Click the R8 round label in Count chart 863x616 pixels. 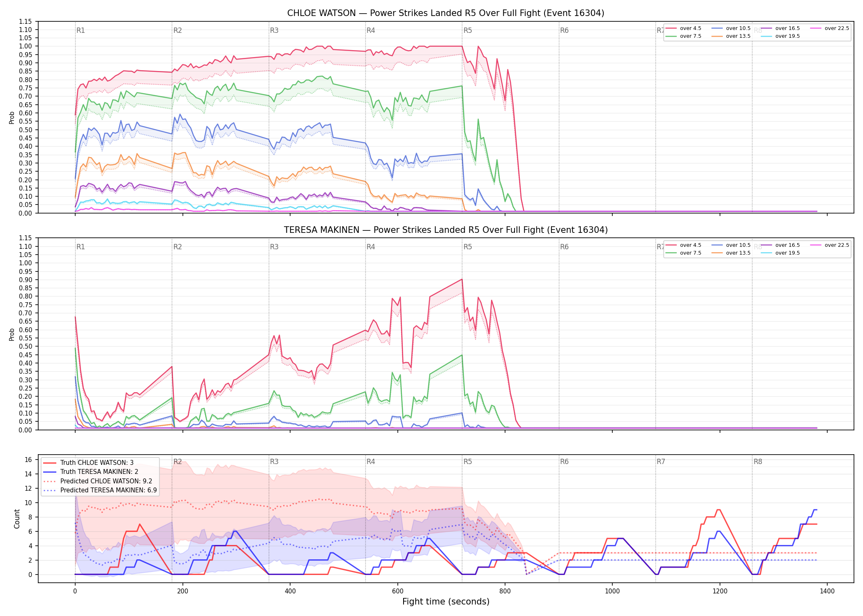pyautogui.click(x=758, y=462)
